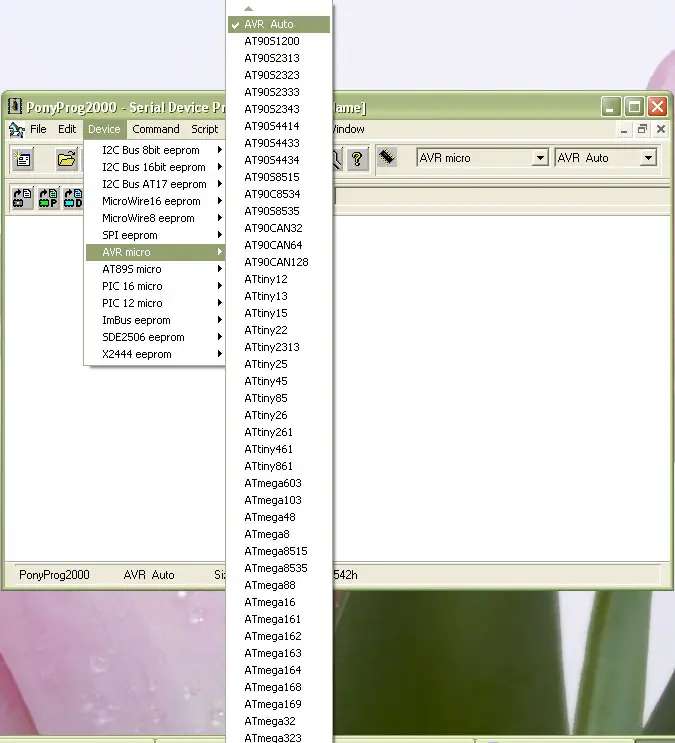Pick ATmega603 in the device submenu
675x743 pixels.
point(279,483)
